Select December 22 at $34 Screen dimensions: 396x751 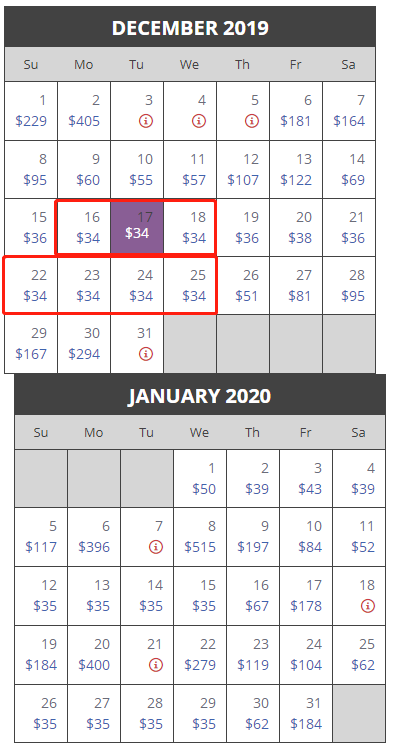[31, 285]
